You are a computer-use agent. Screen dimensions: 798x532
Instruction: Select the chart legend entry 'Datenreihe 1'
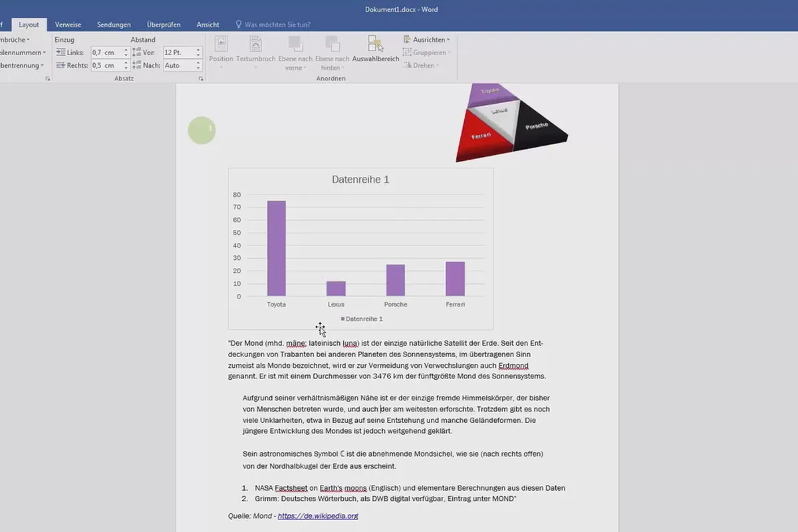pos(362,319)
